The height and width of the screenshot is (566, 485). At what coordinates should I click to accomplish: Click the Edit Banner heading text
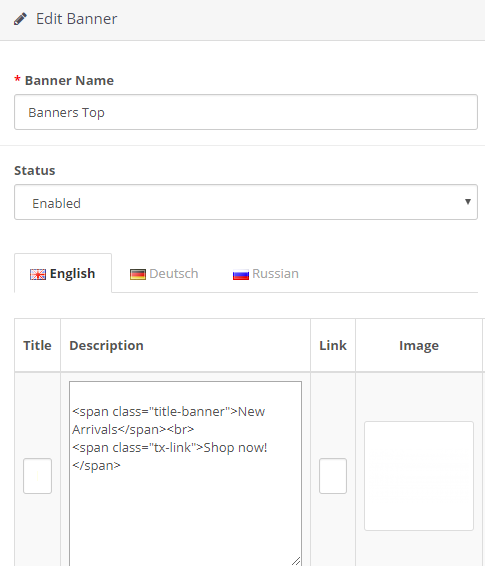[77, 19]
